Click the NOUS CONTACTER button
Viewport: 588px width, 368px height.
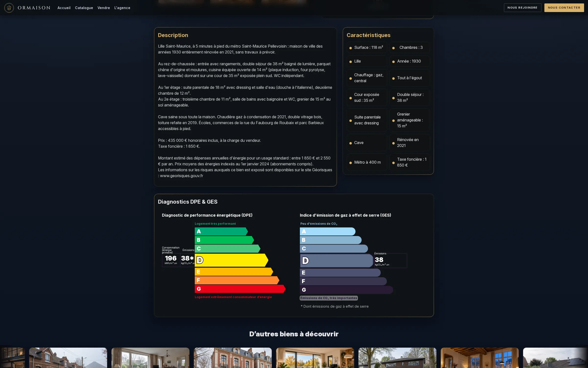pos(564,8)
